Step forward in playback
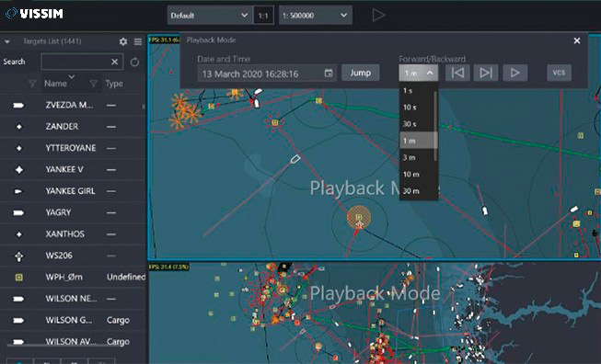This screenshot has width=601, height=364. click(486, 73)
